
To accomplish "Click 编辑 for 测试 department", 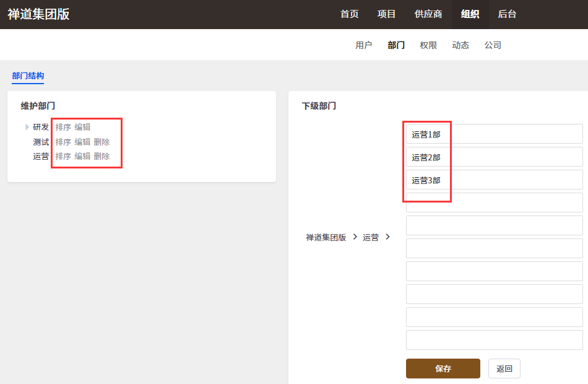I will point(82,142).
